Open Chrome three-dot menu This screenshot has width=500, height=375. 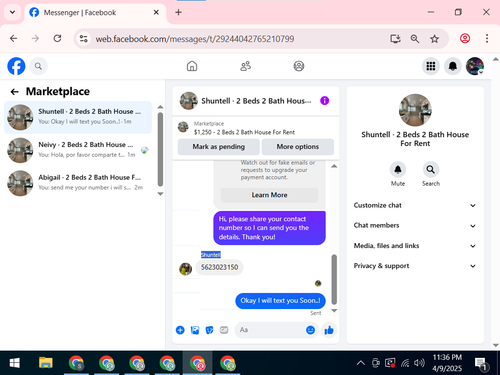[x=487, y=39]
